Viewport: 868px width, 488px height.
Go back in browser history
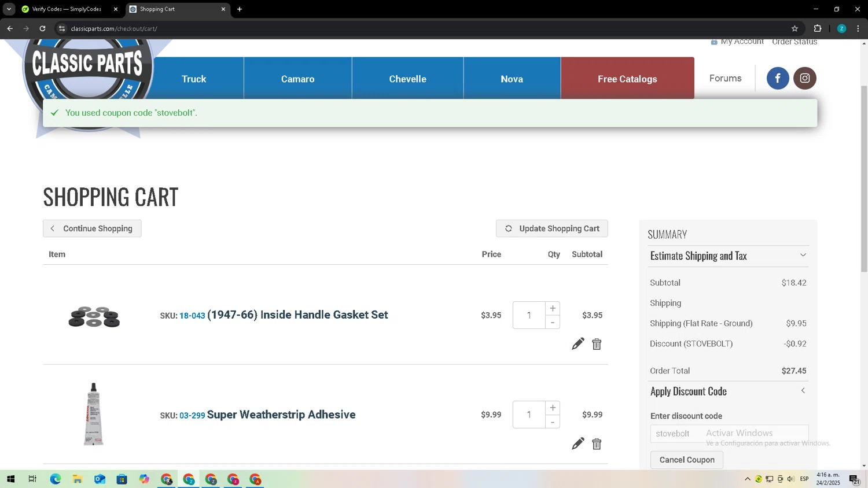10,28
